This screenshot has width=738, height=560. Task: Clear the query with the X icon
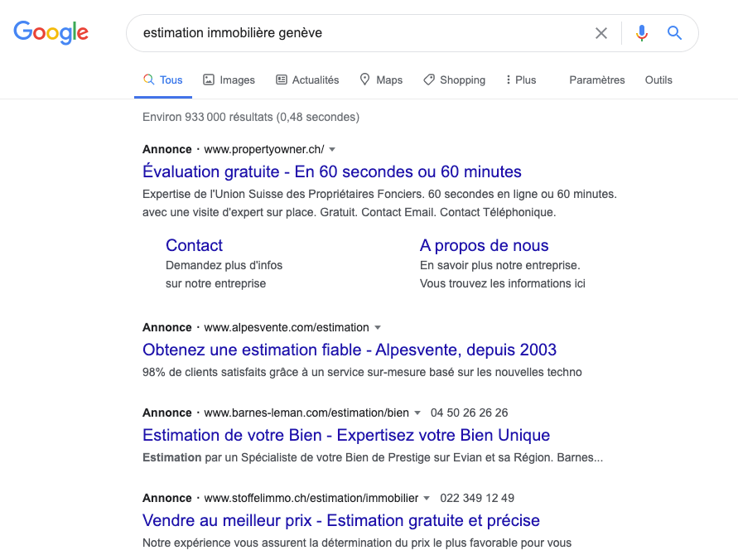click(x=601, y=33)
